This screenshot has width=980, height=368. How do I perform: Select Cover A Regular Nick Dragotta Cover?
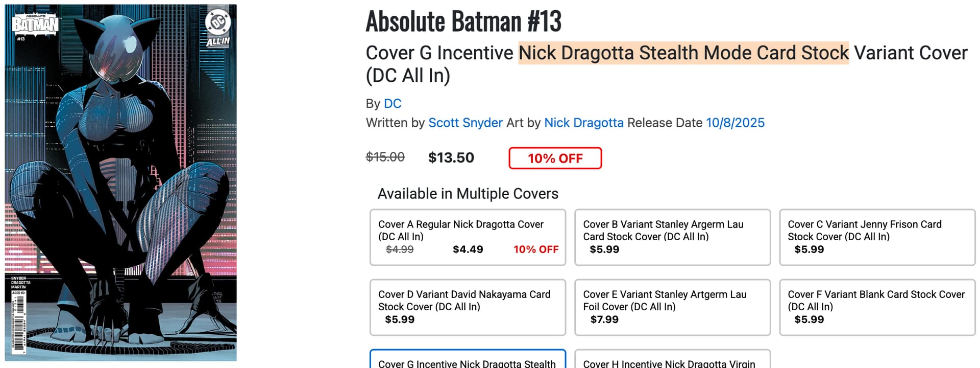(468, 237)
